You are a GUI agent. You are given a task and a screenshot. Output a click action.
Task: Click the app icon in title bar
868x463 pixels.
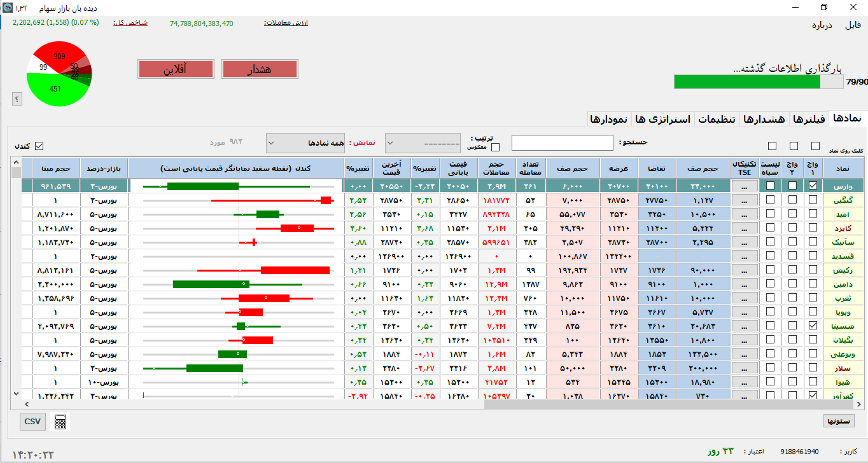(6, 7)
